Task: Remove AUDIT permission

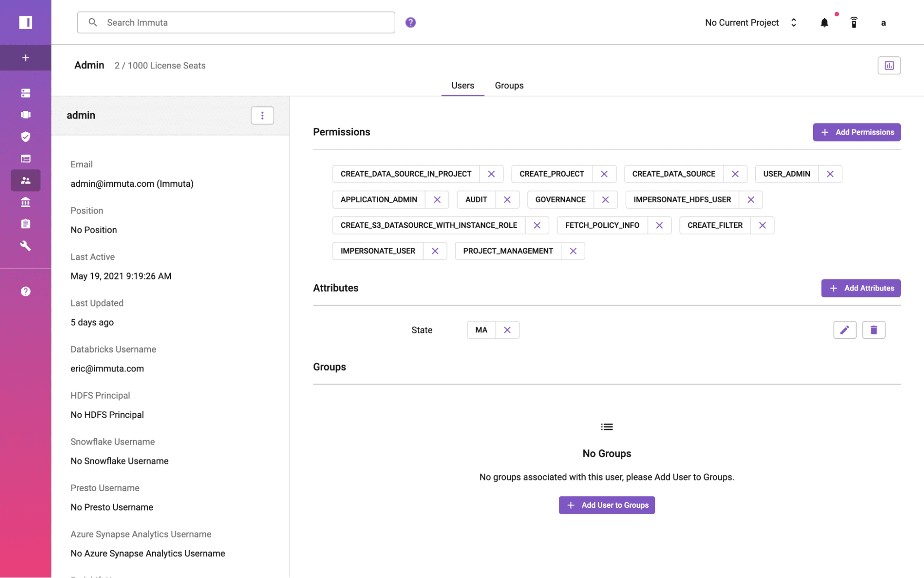Action: coord(507,200)
